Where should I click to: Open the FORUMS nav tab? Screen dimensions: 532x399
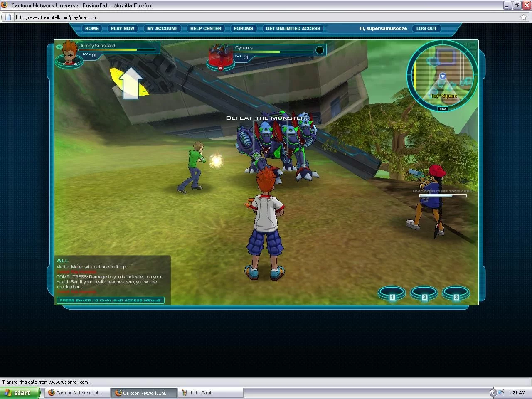[x=244, y=28]
